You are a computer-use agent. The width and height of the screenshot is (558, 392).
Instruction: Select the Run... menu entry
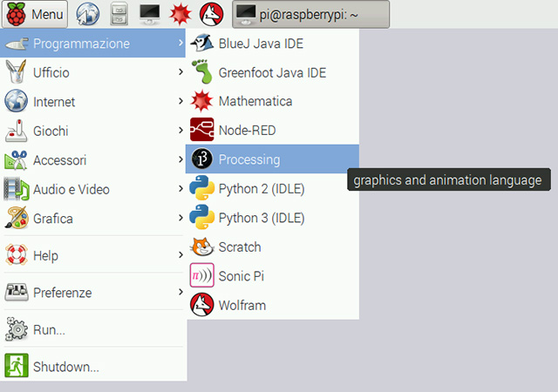click(x=49, y=330)
